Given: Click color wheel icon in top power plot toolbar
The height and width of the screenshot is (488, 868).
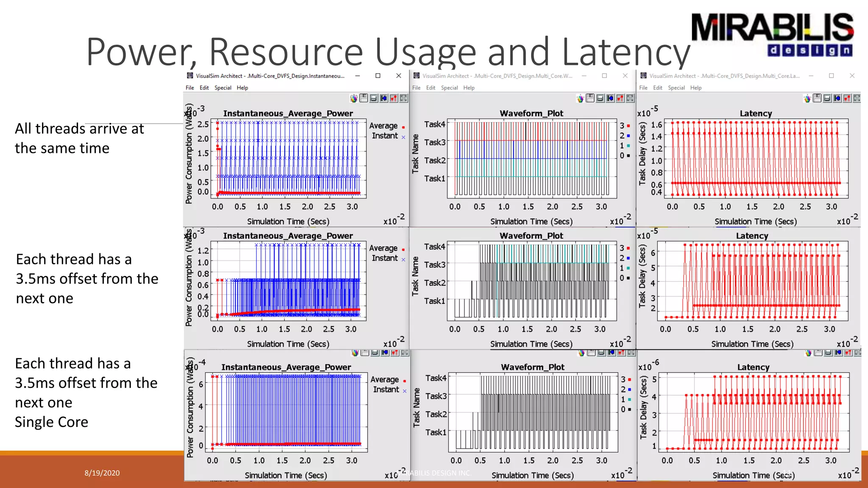Looking at the screenshot, I should (353, 99).
